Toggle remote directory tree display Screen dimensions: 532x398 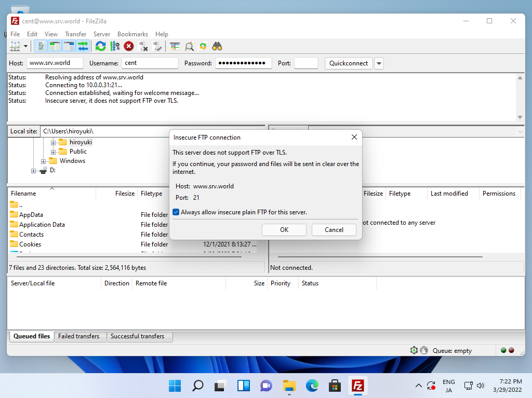coord(69,46)
